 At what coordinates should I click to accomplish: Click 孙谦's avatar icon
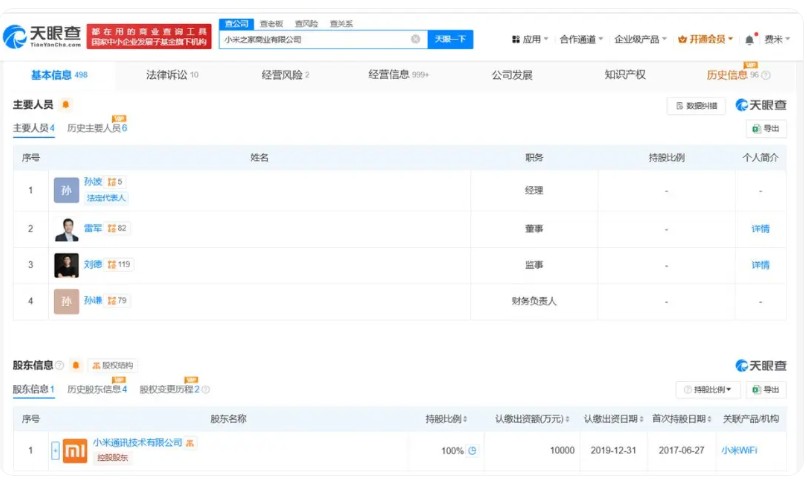click(66, 301)
